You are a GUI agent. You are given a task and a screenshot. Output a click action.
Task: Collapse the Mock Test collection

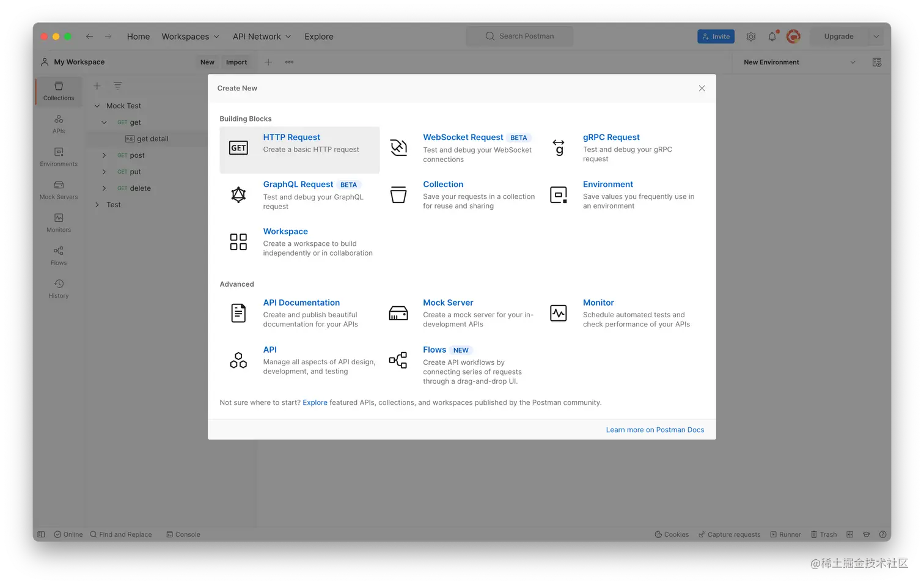(97, 106)
